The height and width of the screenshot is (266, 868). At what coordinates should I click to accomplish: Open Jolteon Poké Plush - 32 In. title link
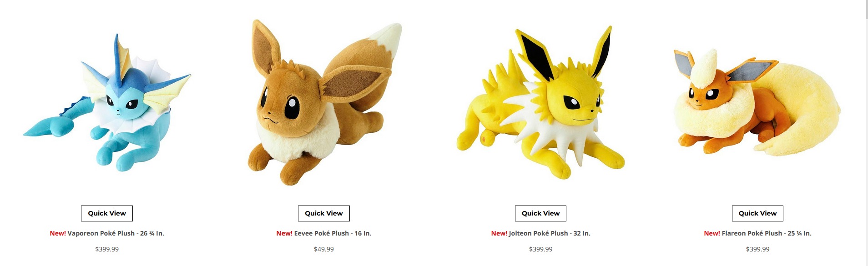550,233
